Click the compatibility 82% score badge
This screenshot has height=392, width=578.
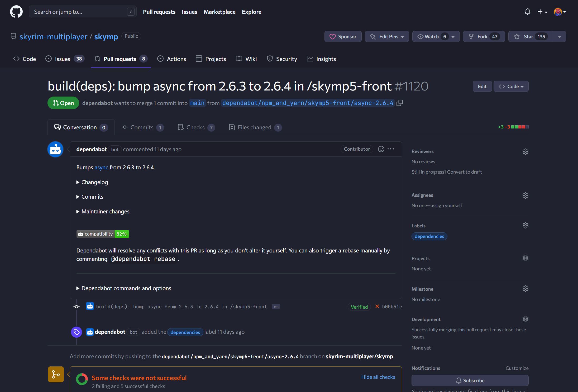pyautogui.click(x=102, y=233)
